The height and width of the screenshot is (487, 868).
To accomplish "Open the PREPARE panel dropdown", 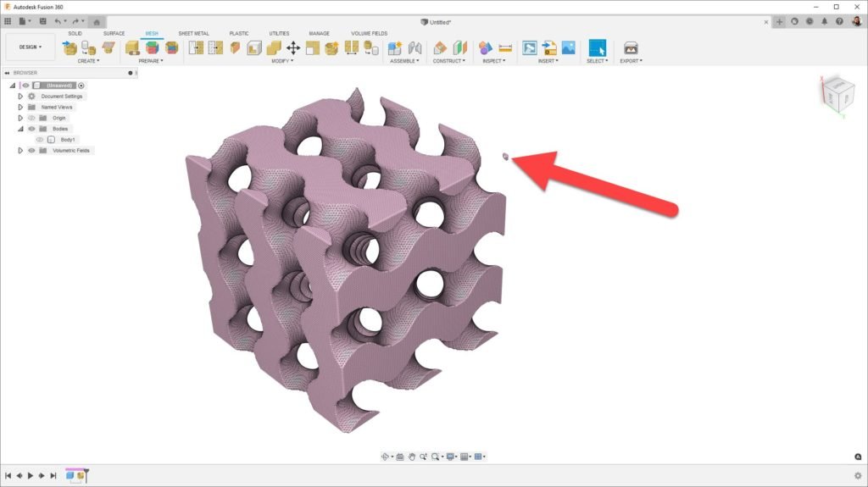I will coord(151,61).
